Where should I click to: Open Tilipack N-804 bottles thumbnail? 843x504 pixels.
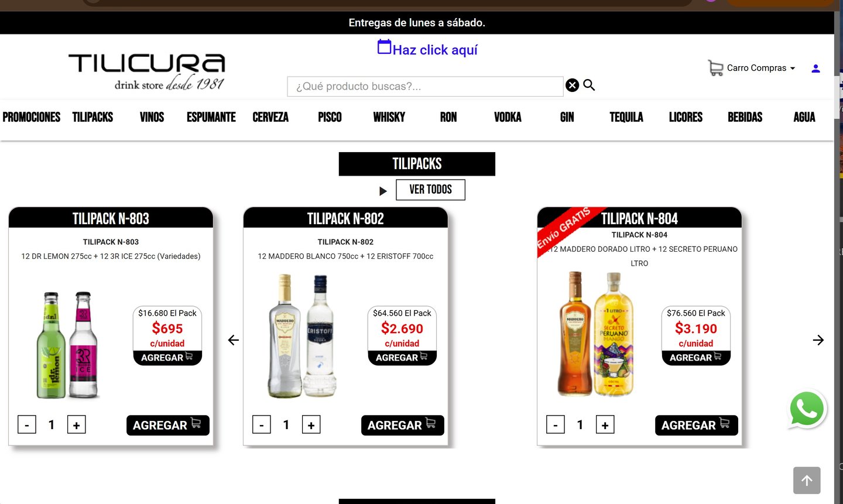click(596, 334)
